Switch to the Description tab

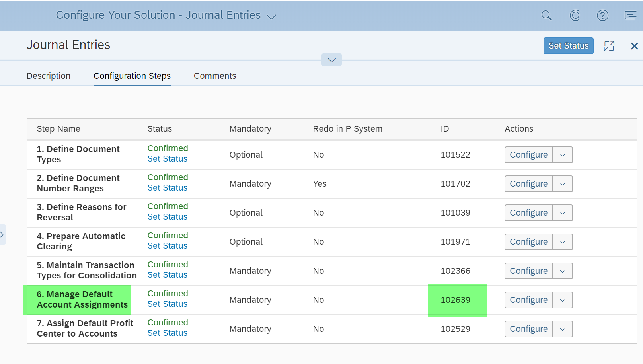coord(49,76)
